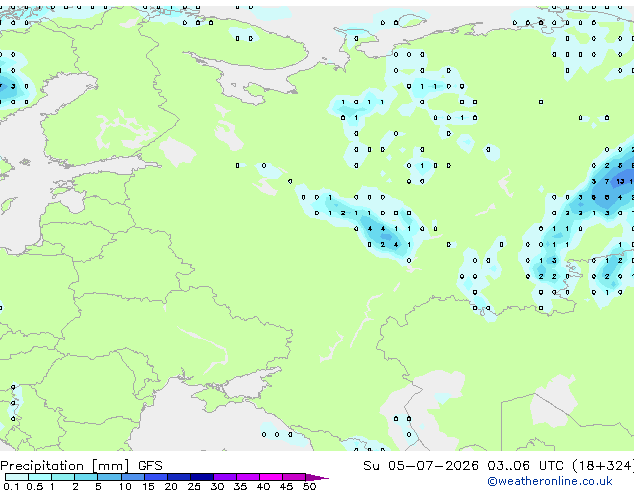Select the legend scale label '10'
634x490 pixels.
pos(125,486)
